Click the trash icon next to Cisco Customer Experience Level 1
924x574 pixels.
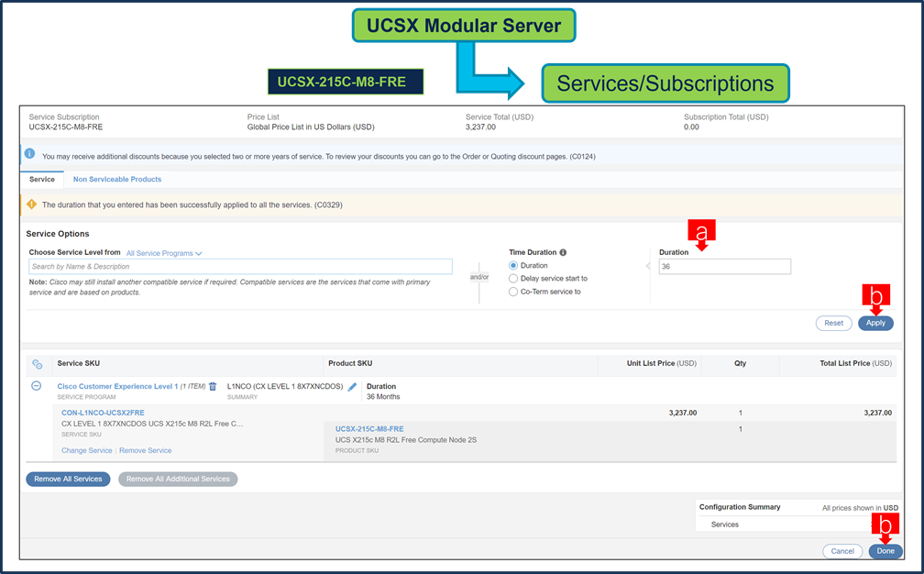click(x=213, y=387)
